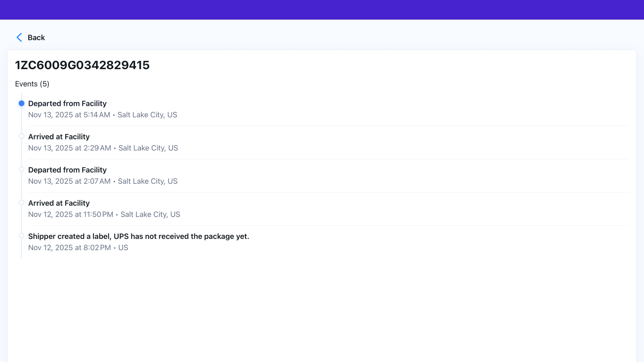Click tracking number 1ZC6009G0342829415 heading
Screen dimensions: 644x362
[x=82, y=65]
